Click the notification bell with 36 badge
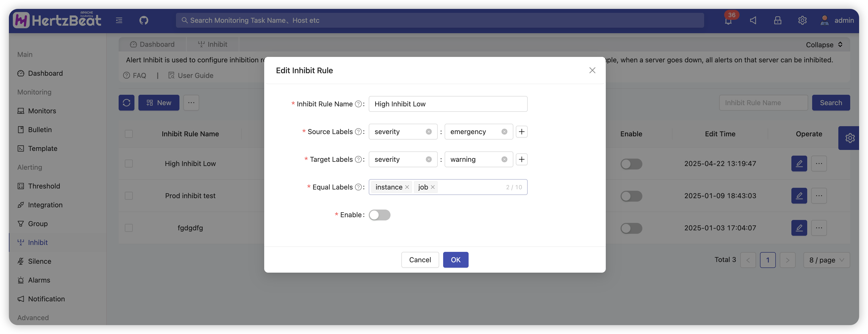 (x=728, y=21)
